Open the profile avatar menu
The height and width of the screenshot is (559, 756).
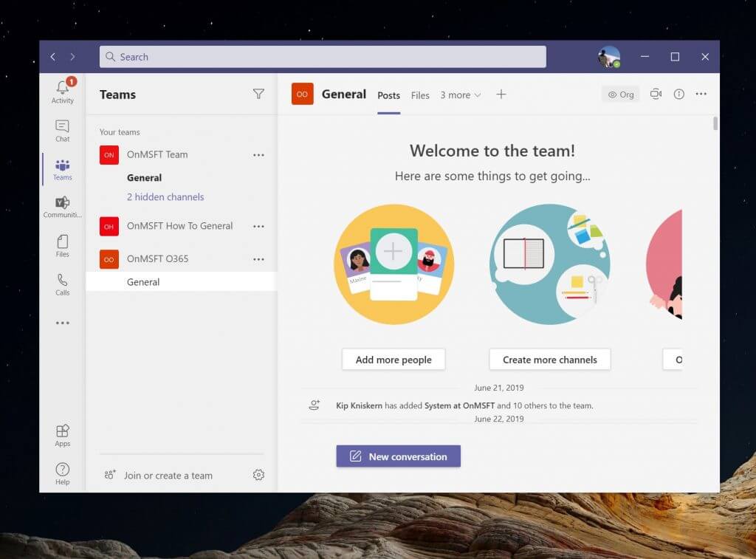[609, 57]
